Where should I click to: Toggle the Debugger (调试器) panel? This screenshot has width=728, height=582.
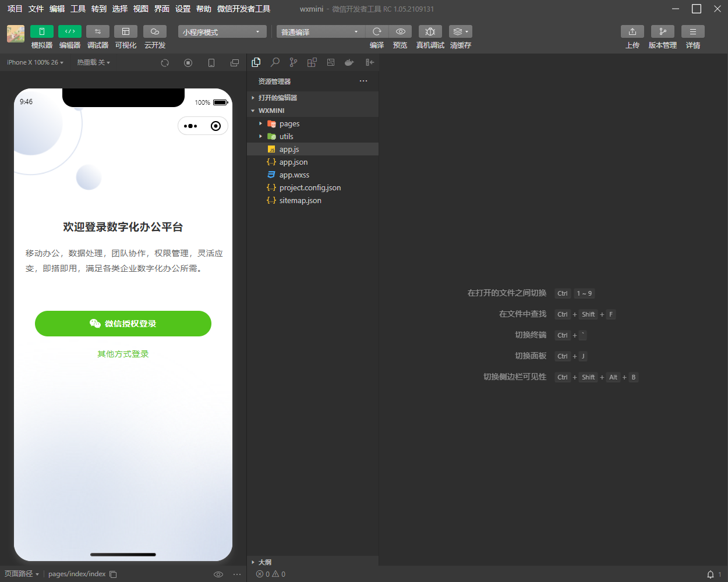point(98,31)
